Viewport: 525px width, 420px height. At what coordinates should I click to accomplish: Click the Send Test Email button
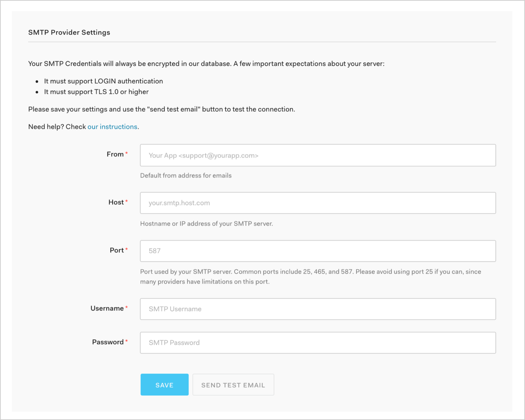pos(233,385)
